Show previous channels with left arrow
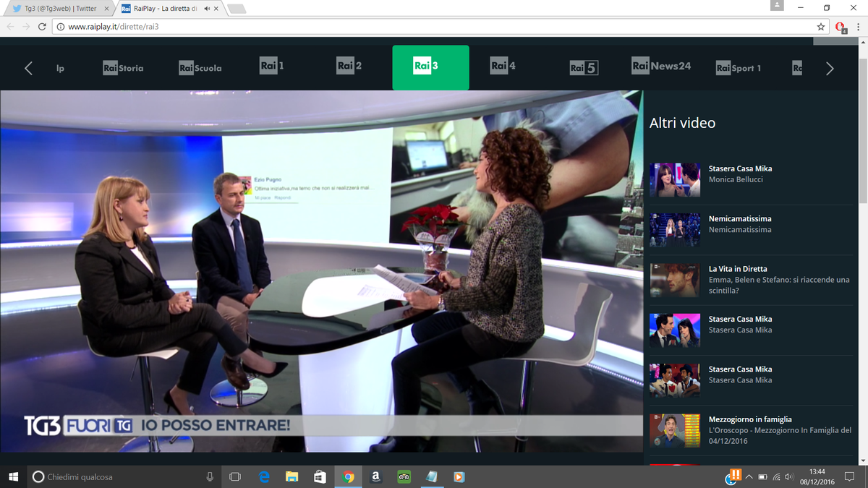Image resolution: width=868 pixels, height=488 pixels. [x=28, y=68]
